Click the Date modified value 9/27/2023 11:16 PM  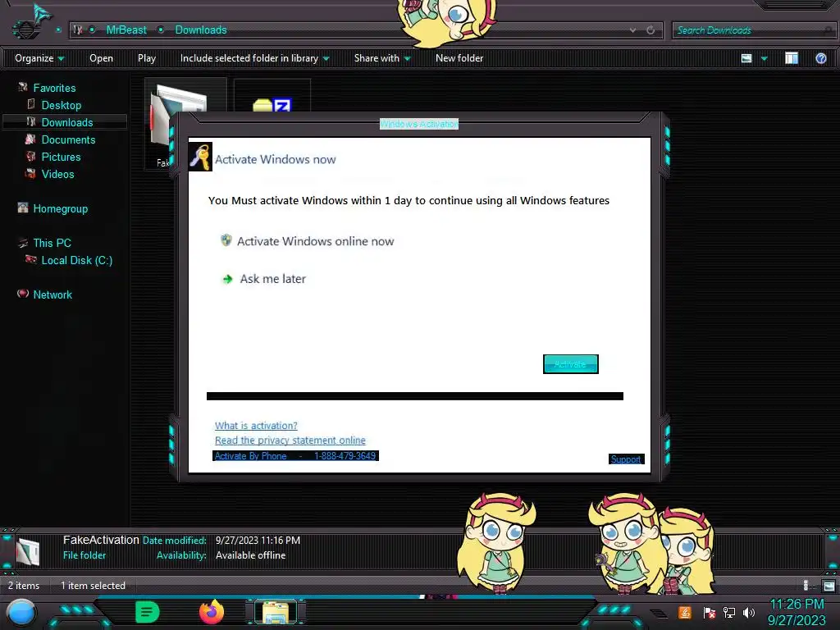[x=258, y=541]
